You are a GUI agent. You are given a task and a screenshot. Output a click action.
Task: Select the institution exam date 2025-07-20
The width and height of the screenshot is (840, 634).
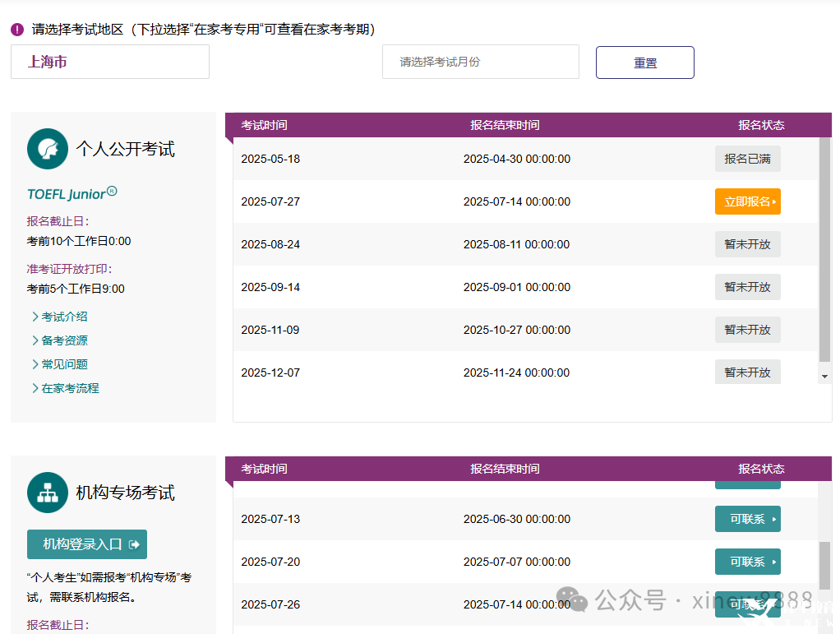point(270,562)
